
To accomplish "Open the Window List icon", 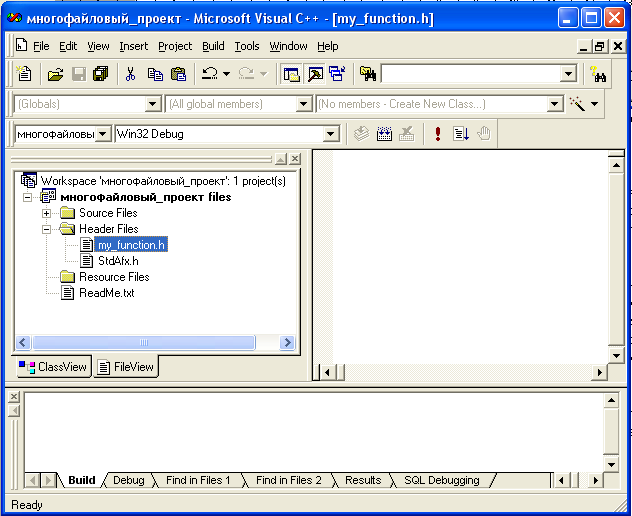I will 337,74.
